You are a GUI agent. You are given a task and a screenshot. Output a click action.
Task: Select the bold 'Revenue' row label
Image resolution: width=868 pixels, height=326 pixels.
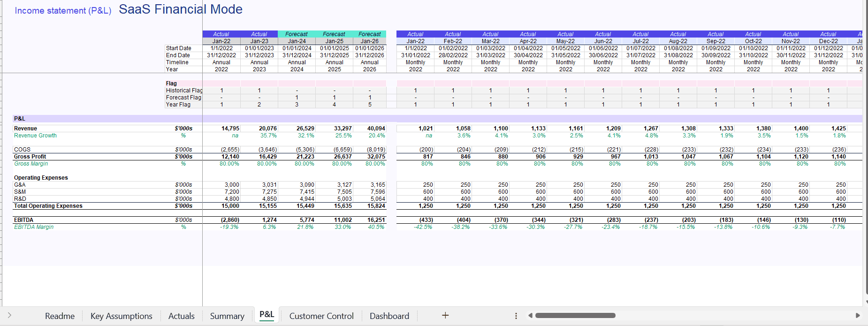point(25,129)
